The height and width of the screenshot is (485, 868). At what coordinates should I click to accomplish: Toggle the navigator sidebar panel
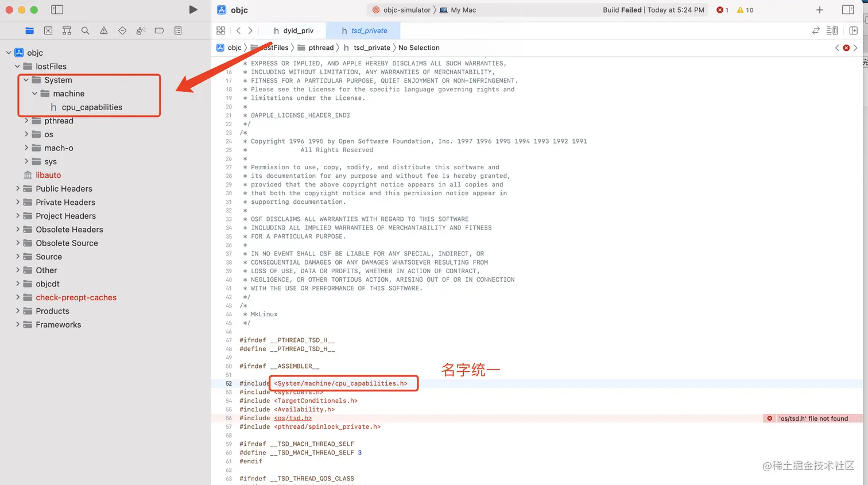click(x=57, y=10)
